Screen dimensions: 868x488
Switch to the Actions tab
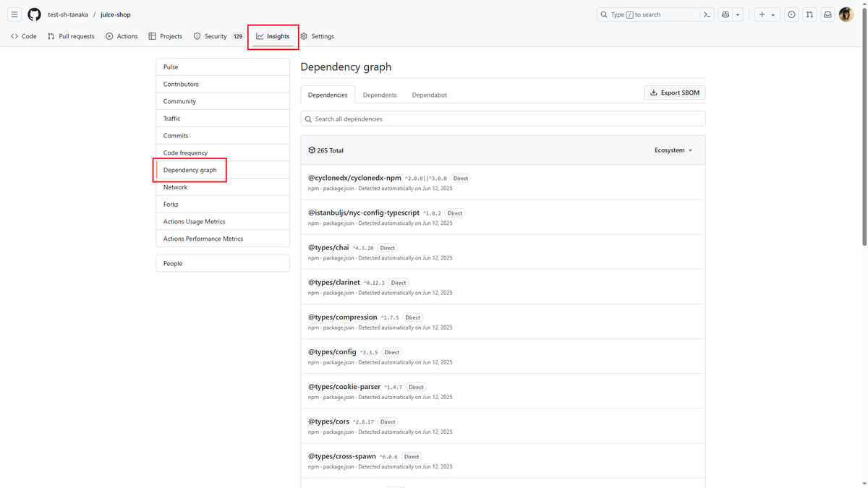(x=122, y=36)
